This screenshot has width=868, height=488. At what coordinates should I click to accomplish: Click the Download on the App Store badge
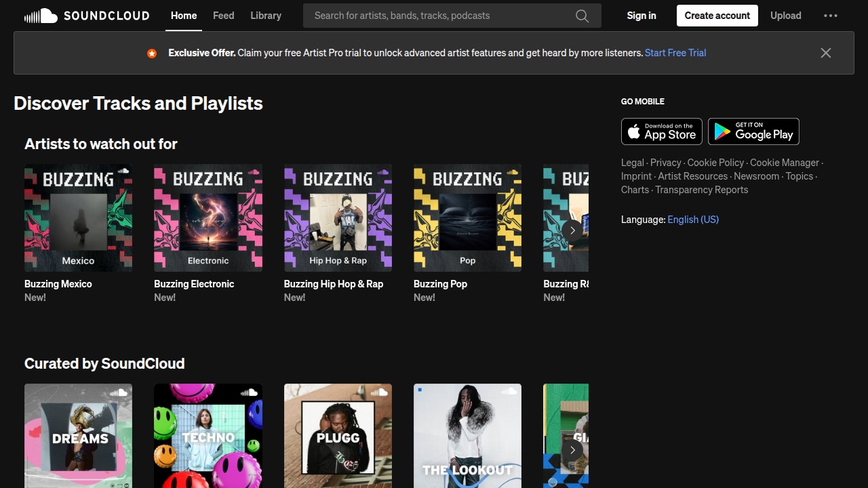pos(662,131)
